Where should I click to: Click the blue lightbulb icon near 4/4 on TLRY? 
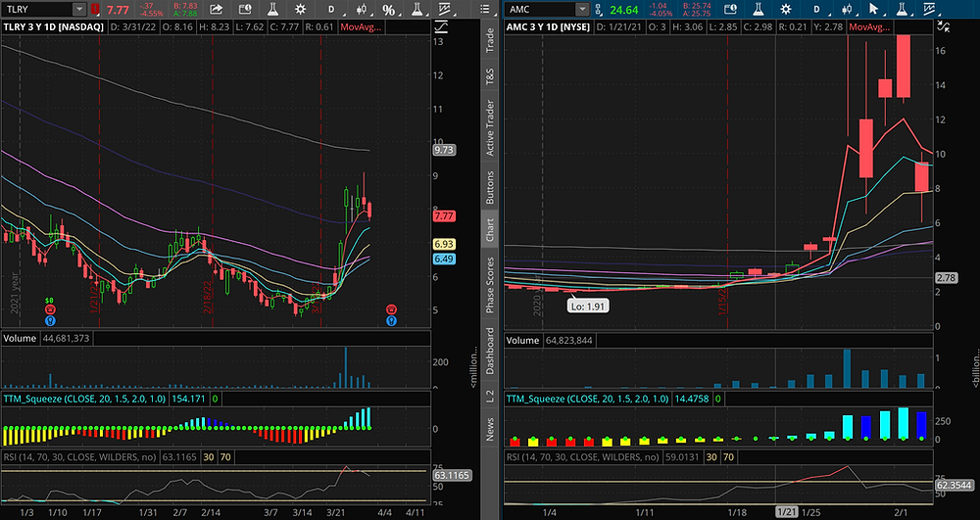pyautogui.click(x=391, y=321)
